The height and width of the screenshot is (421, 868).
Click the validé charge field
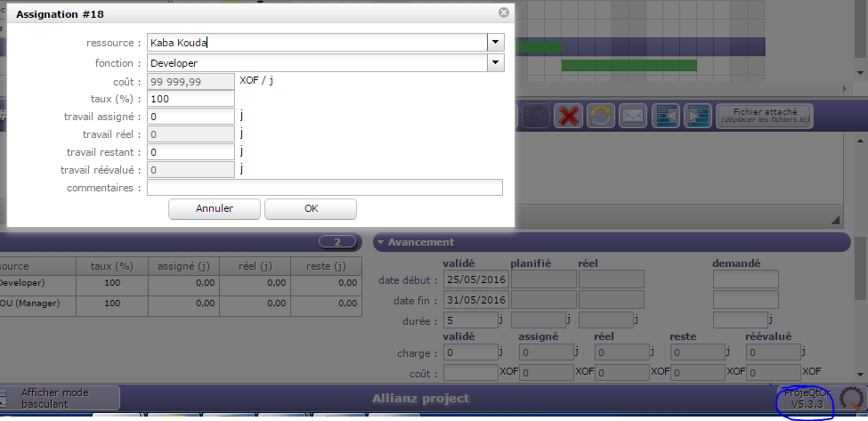tap(471, 352)
